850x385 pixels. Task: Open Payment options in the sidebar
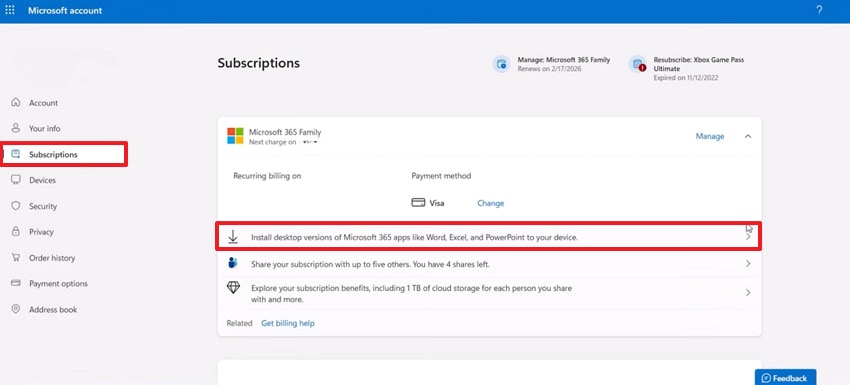58,284
